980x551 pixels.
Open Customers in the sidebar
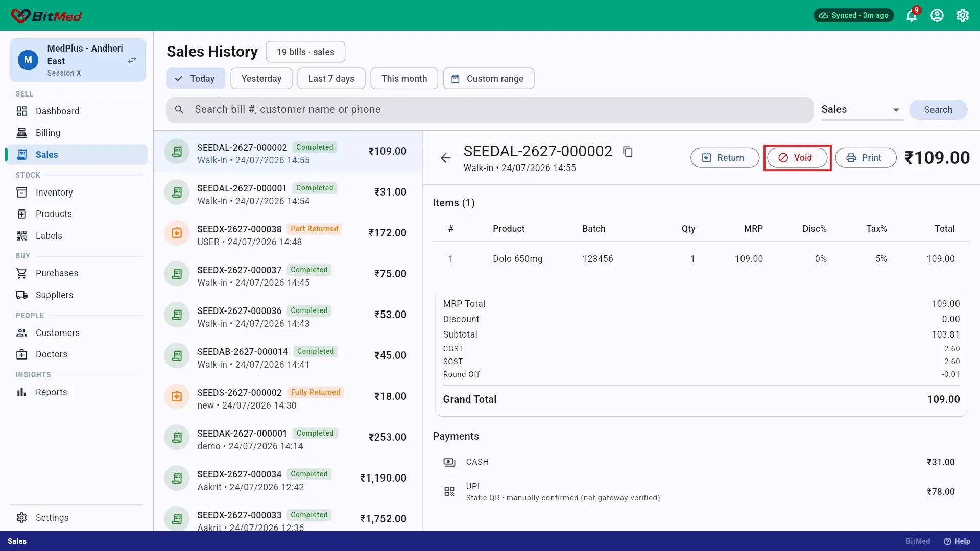(x=77, y=333)
